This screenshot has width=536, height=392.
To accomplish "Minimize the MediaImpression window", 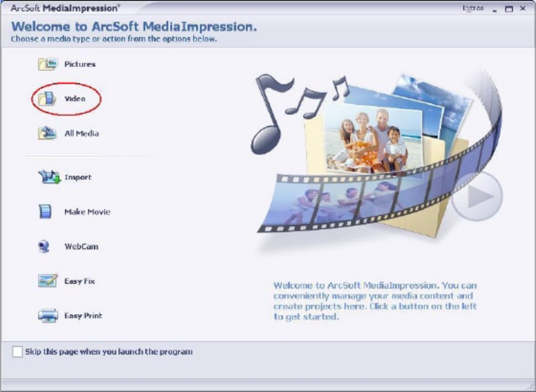I will coord(494,9).
